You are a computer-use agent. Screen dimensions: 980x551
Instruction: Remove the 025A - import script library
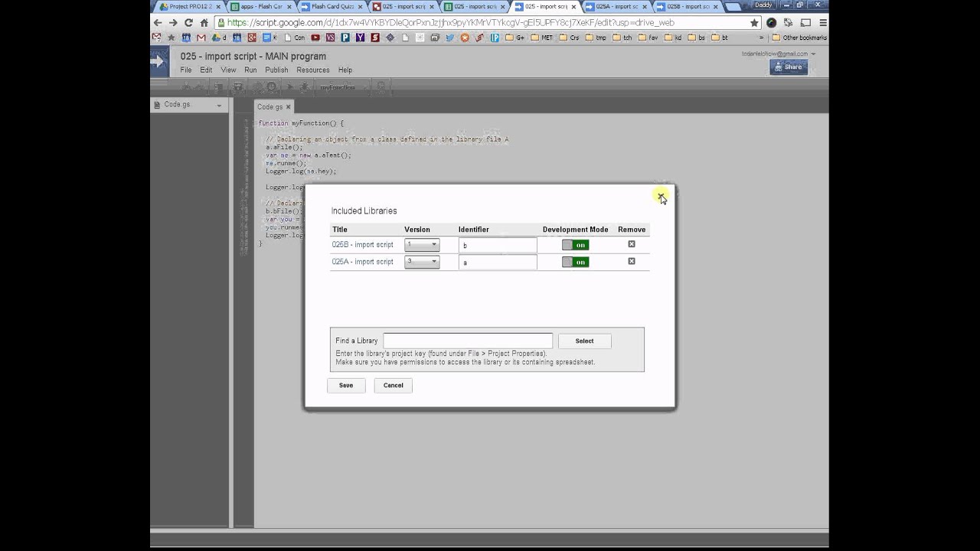632,261
